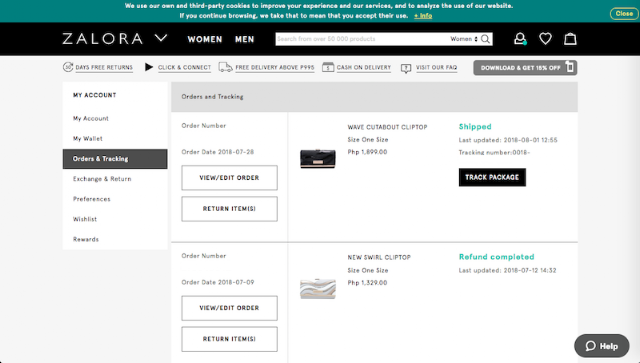Open the Help chat widget
This screenshot has height=363, width=640.
pyautogui.click(x=602, y=346)
